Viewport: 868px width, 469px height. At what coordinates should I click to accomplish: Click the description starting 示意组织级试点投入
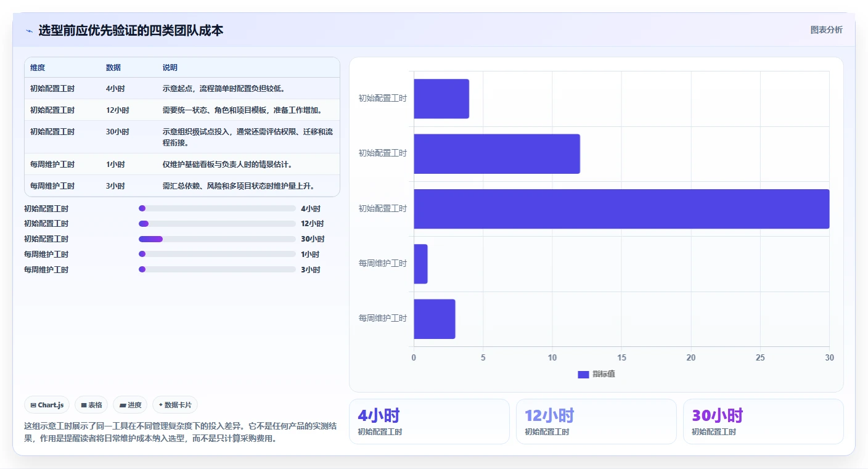pos(248,137)
